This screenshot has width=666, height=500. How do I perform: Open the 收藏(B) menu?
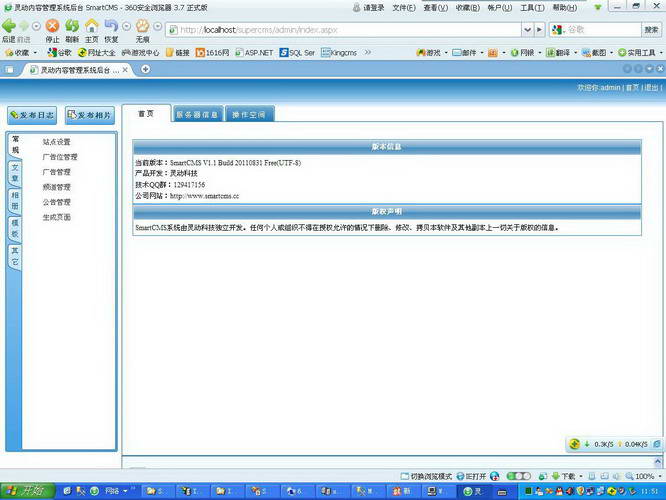pos(467,8)
